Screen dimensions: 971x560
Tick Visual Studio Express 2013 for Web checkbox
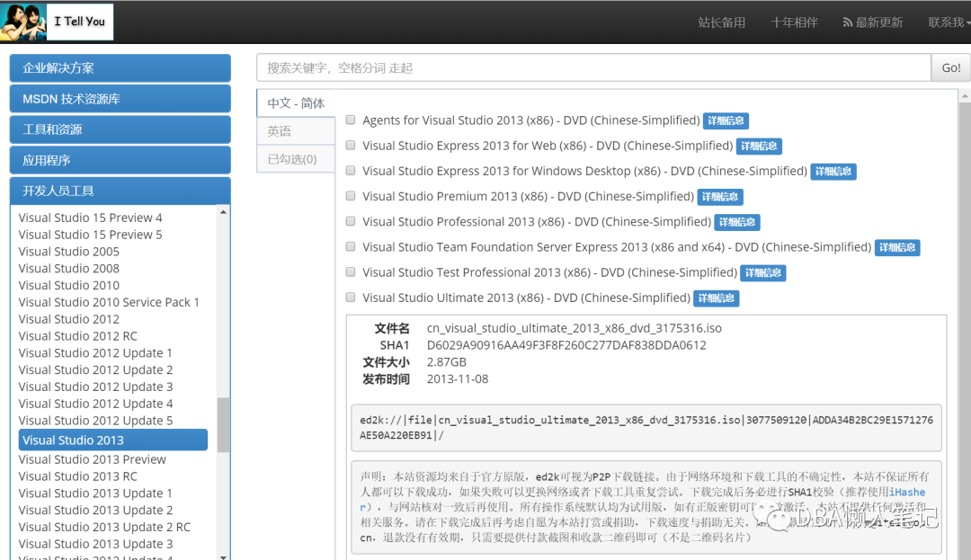click(351, 146)
